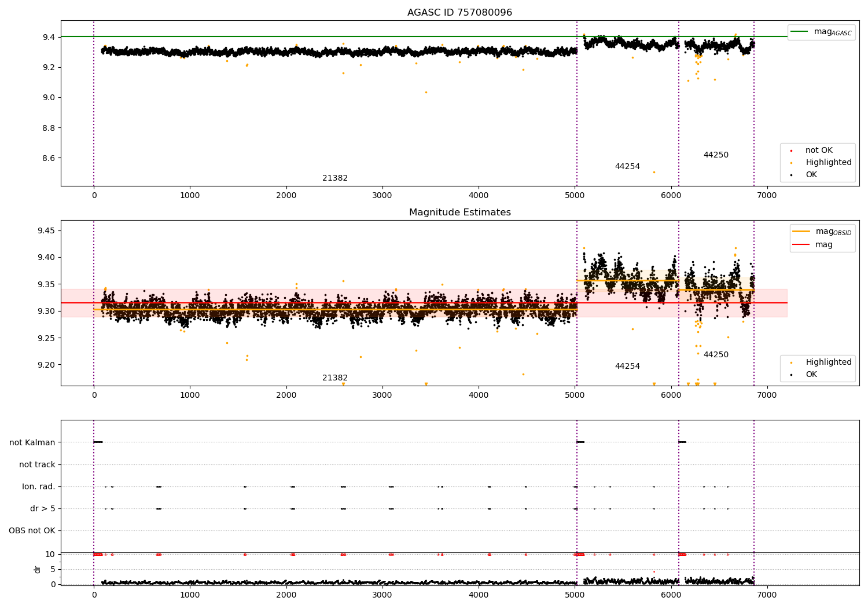The width and height of the screenshot is (868, 608).
Task: Click the 'not Kalman' axis label
Action: pos(32,443)
